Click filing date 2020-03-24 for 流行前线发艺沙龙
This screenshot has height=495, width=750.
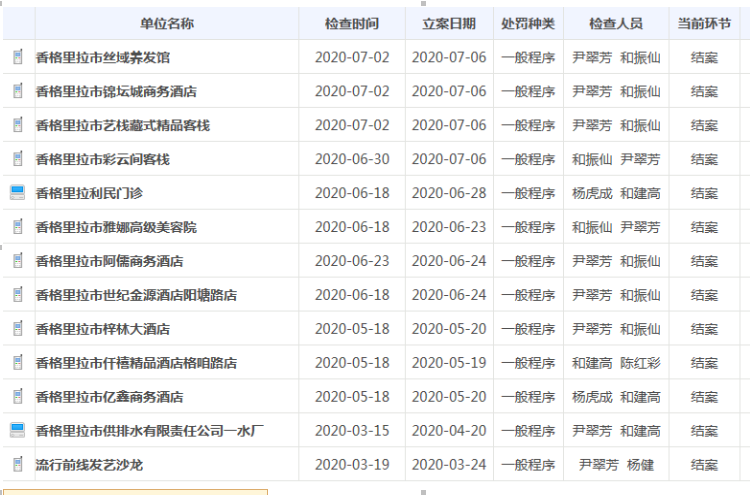coord(449,465)
